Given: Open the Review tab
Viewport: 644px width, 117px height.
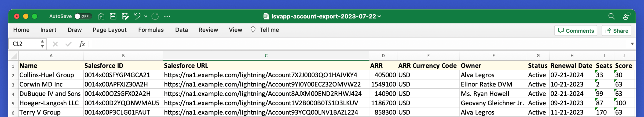Looking at the screenshot, I should click(208, 30).
